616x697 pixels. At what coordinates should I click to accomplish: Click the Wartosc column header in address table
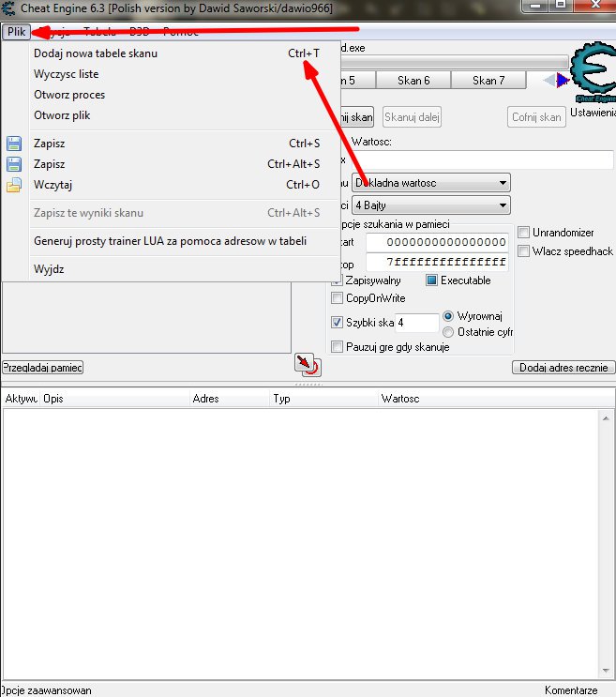click(x=496, y=399)
